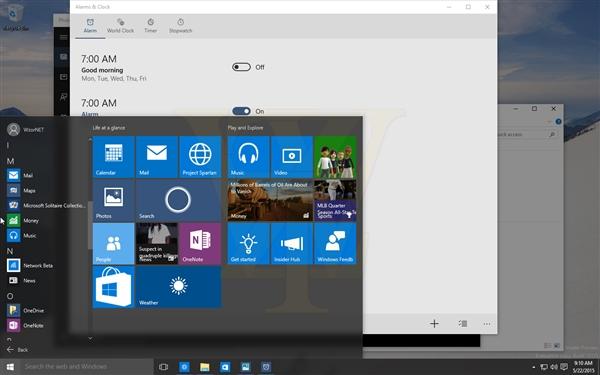600x375 pixels.
Task: Open the News tile about suspect
Action: click(157, 244)
